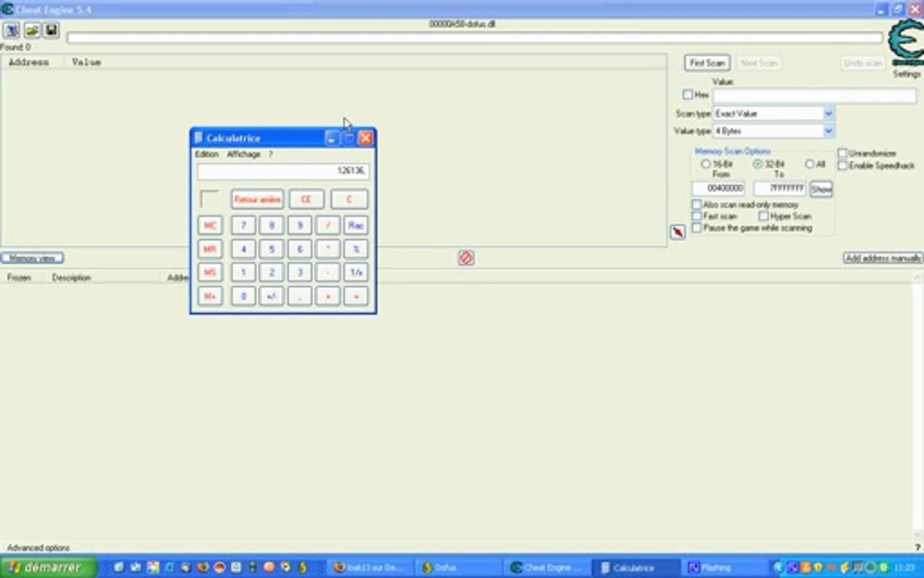
Task: Open the Value type 4 Bytes dropdown
Action: [774, 131]
